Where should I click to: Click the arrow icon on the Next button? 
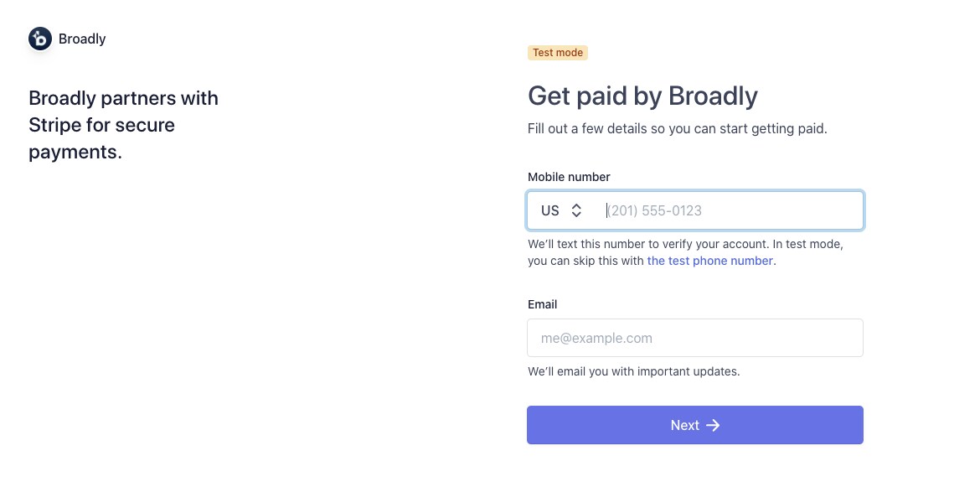[713, 425]
